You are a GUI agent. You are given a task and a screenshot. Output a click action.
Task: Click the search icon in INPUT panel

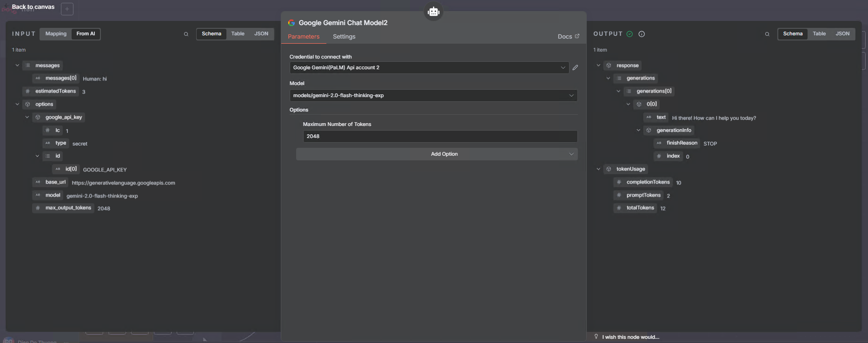click(186, 34)
